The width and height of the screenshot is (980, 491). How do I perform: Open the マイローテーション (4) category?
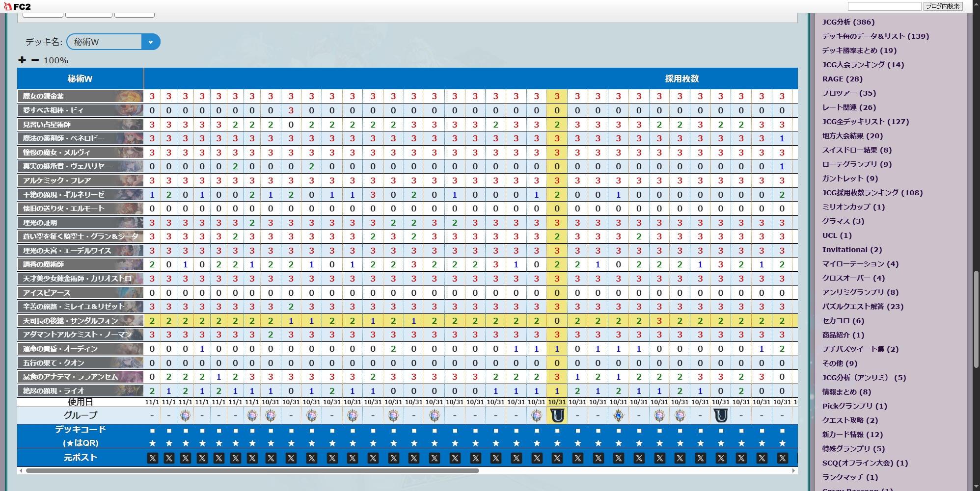(x=861, y=264)
